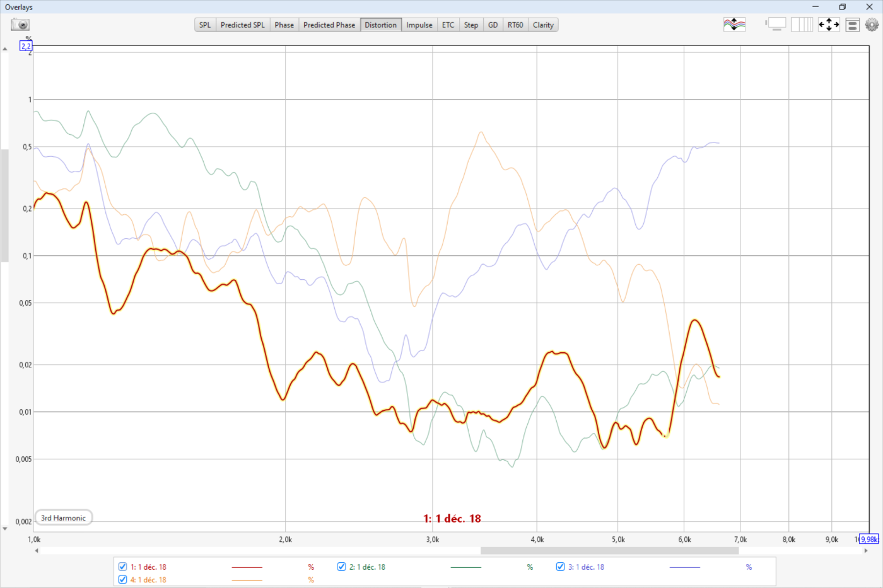Switch to the Impulse tab

[419, 25]
